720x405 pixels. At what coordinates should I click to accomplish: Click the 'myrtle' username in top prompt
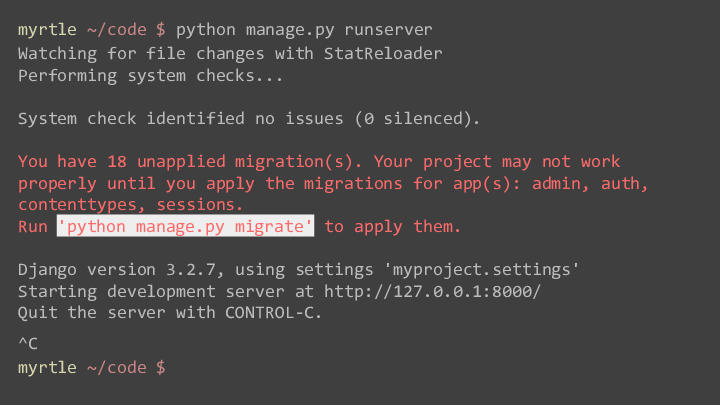point(47,30)
